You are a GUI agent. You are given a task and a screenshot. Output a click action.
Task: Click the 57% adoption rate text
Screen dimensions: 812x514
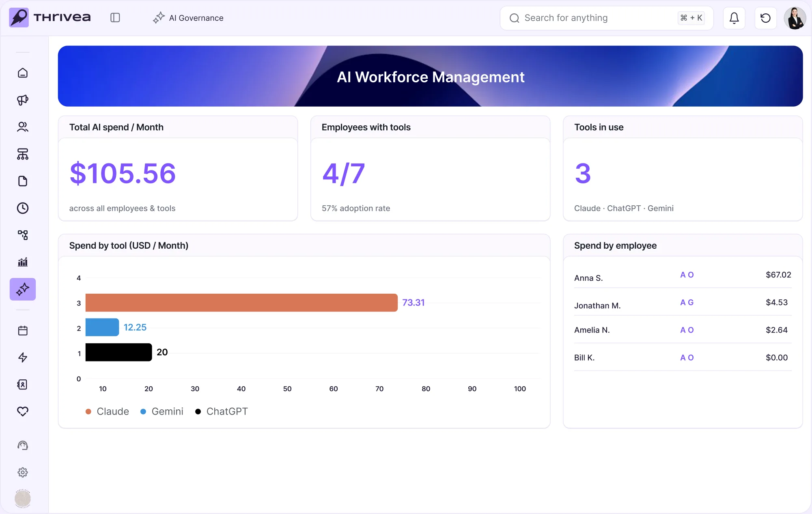pos(356,208)
